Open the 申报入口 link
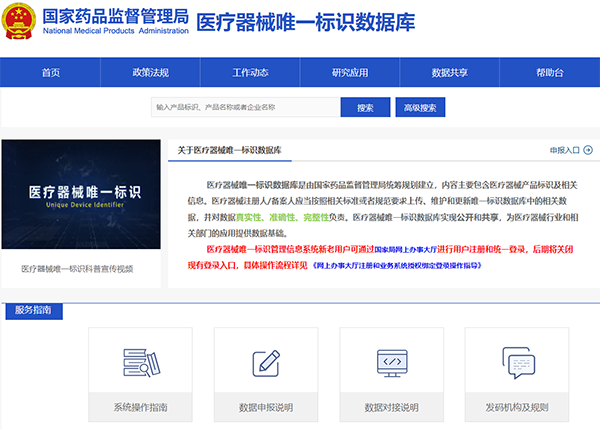The image size is (600, 429). (565, 150)
